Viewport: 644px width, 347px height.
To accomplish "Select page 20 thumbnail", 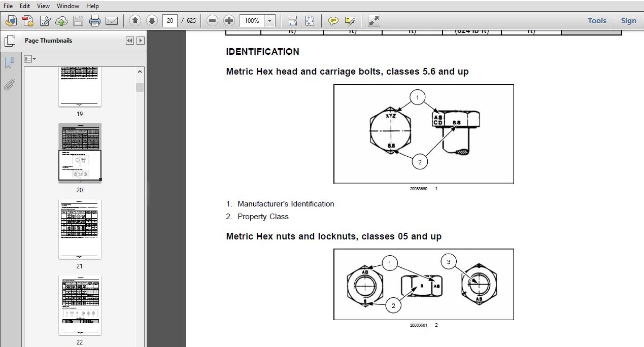I will 80,153.
